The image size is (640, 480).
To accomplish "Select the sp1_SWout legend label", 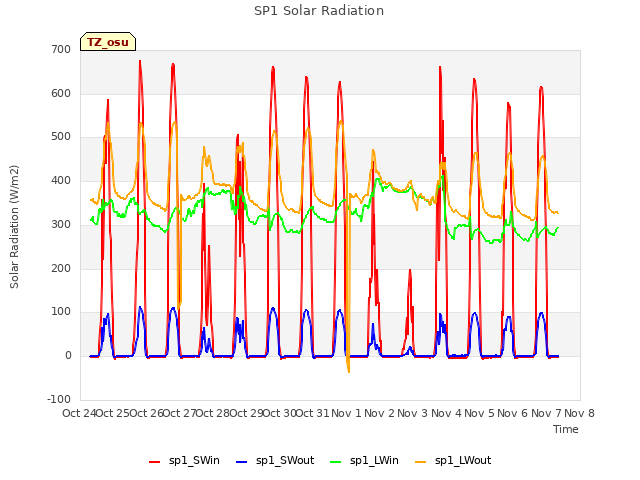I will click(x=285, y=460).
